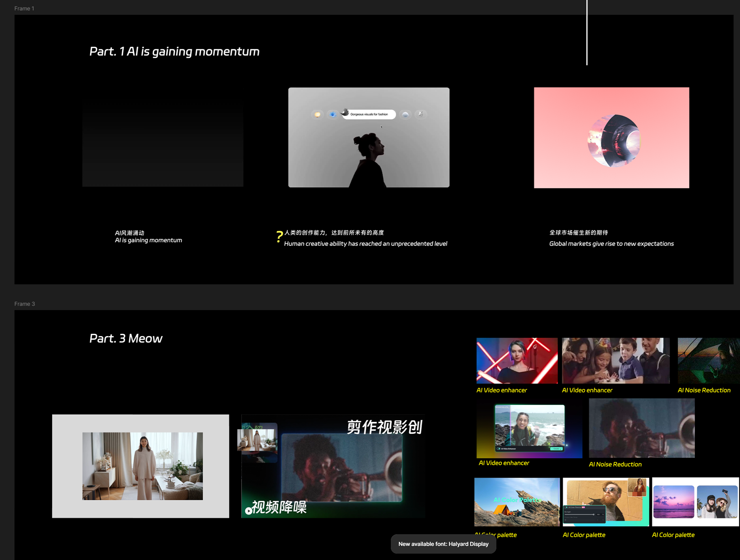Screen dimensions: 740x560
Task: Click the 'Gorgeous visuals for fashion' pill
Action: tap(369, 114)
